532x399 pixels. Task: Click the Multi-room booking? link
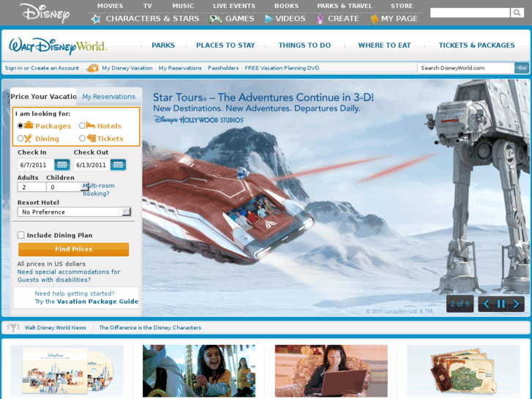click(99, 190)
